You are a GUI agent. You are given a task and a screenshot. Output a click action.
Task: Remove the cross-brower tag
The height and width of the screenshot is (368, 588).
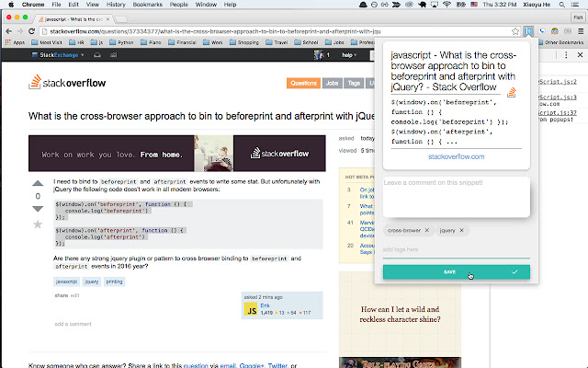click(426, 230)
